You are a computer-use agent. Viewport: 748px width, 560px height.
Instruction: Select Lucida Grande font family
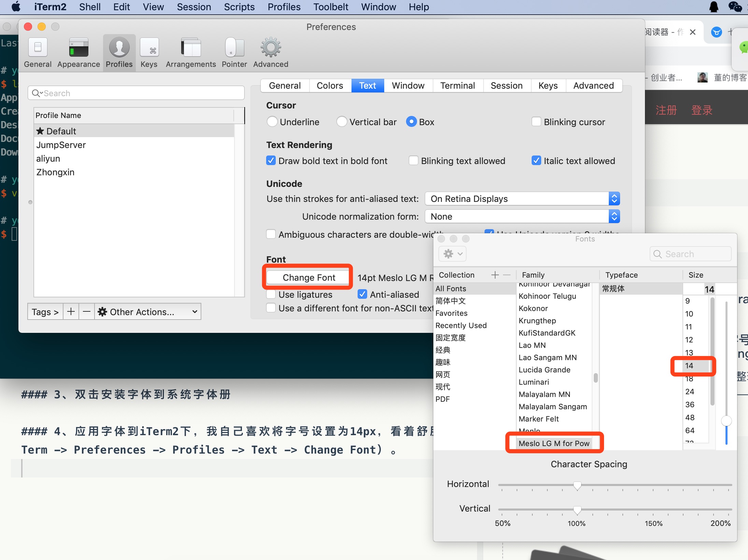(554, 370)
